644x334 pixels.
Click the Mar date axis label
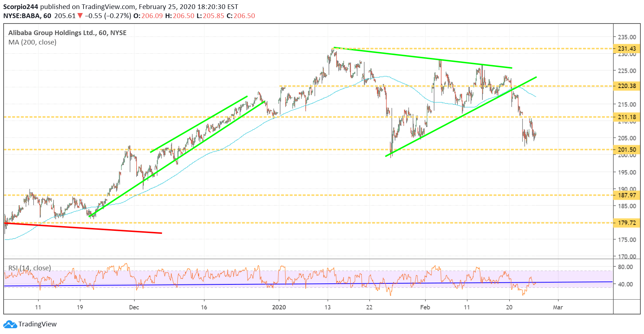click(558, 307)
